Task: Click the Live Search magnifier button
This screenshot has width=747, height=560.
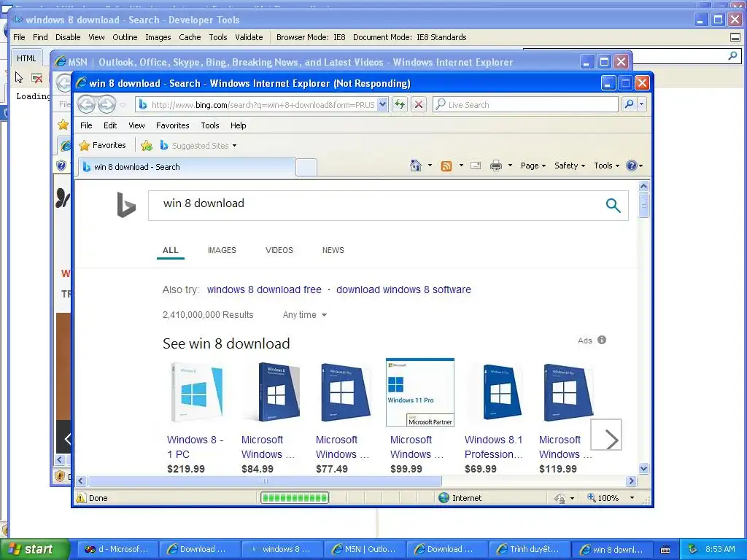Action: [629, 104]
